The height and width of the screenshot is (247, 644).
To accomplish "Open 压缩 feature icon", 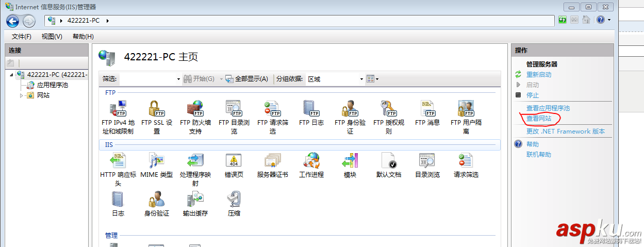I will pos(234,199).
